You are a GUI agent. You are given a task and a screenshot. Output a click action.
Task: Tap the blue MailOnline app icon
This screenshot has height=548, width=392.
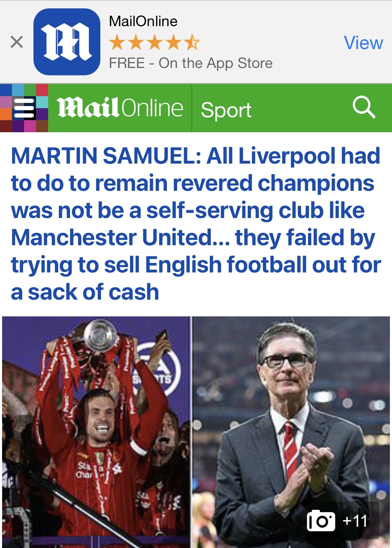tap(67, 42)
